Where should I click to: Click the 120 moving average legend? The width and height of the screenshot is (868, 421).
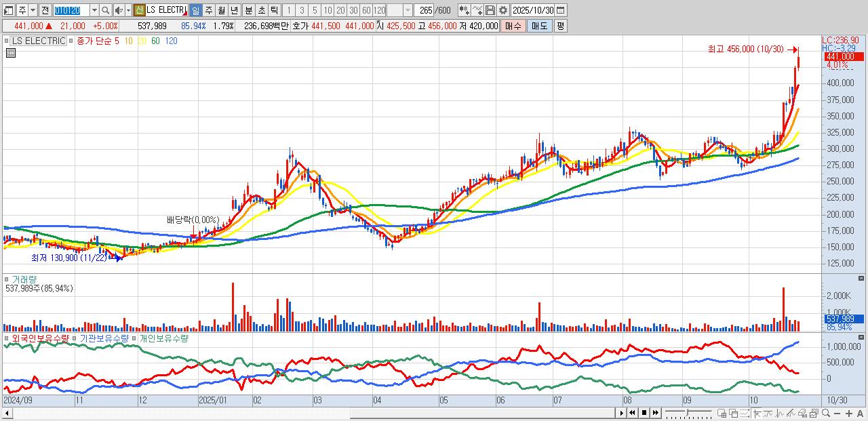point(171,41)
